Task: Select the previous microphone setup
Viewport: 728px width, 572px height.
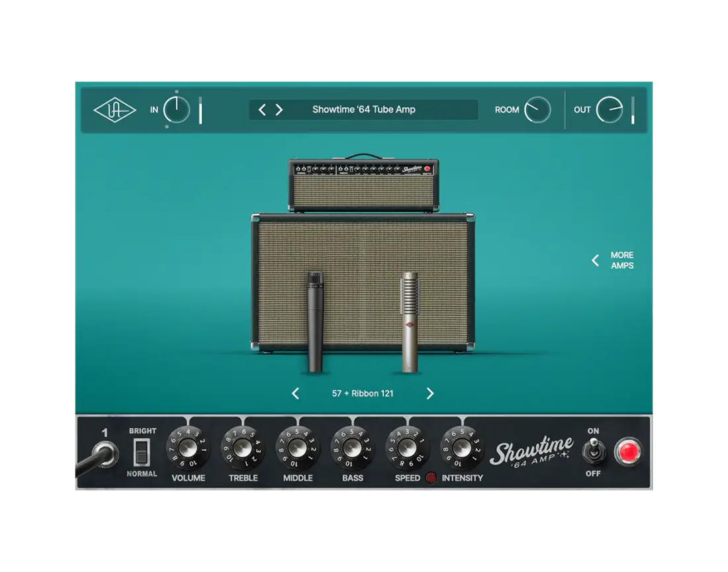Action: (x=296, y=393)
